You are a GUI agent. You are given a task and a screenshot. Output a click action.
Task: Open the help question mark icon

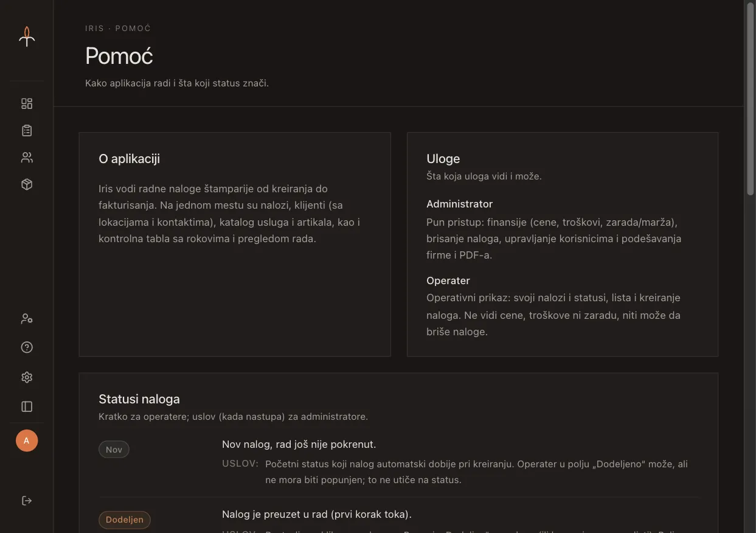(27, 347)
